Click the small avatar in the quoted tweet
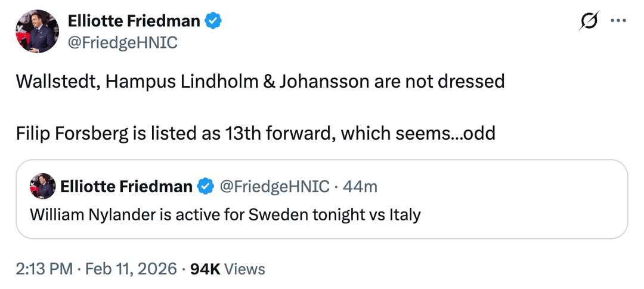Viewport: 644px width, 289px height. 42,187
